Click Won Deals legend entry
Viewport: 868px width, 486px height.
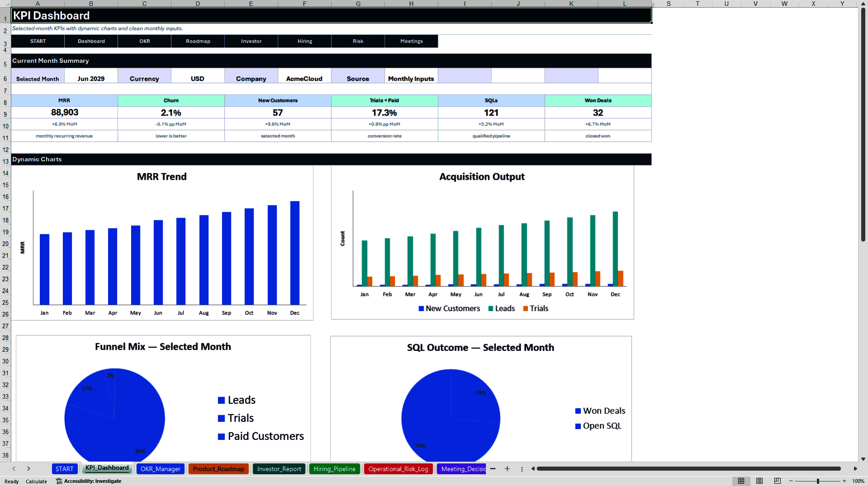(x=600, y=411)
